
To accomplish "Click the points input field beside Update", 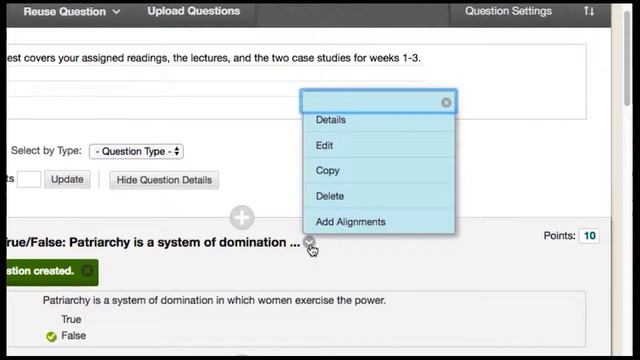I will click(29, 180).
